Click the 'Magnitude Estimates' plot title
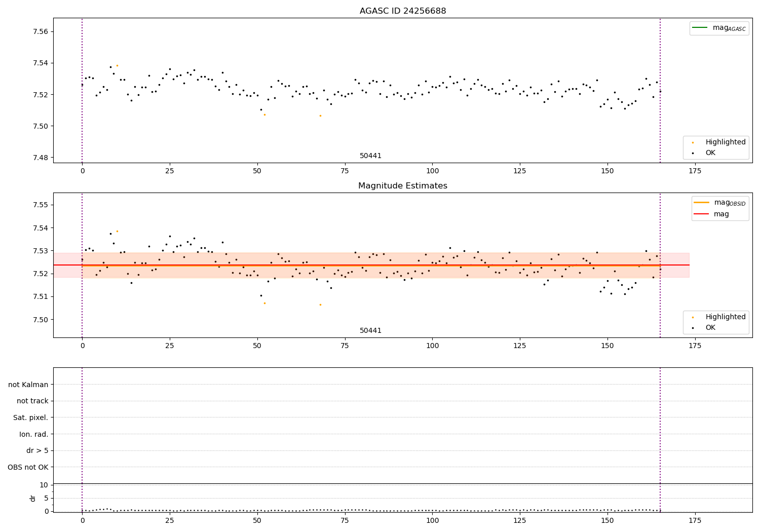 pos(403,186)
